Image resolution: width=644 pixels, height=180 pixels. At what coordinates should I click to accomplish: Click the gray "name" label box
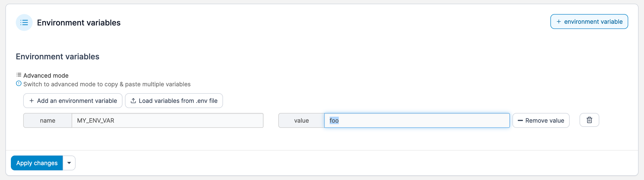click(48, 121)
